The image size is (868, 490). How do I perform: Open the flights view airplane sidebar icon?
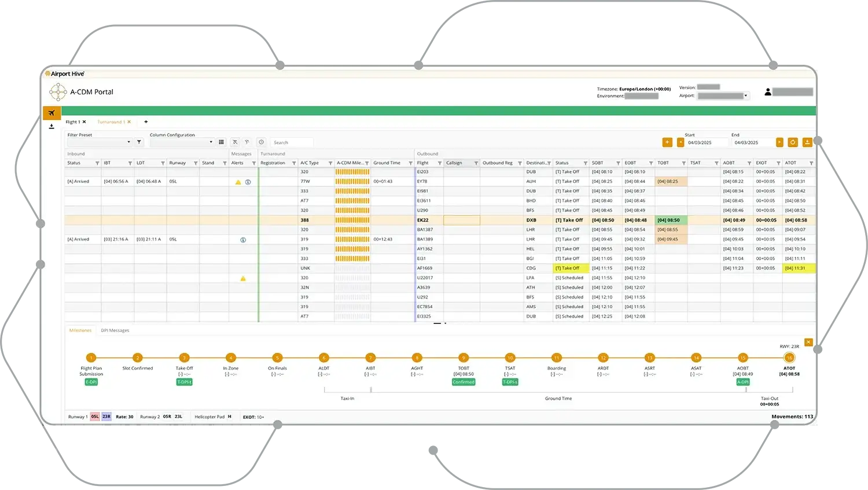52,113
